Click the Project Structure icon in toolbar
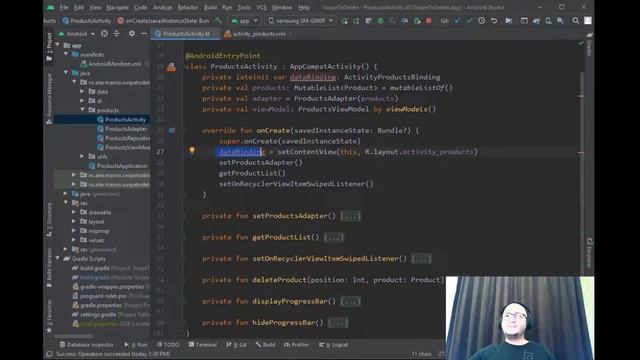Image resolution: width=640 pixels, height=360 pixels. [x=509, y=20]
